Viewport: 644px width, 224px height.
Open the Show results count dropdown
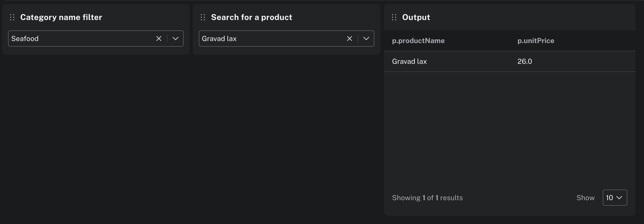[615, 198]
